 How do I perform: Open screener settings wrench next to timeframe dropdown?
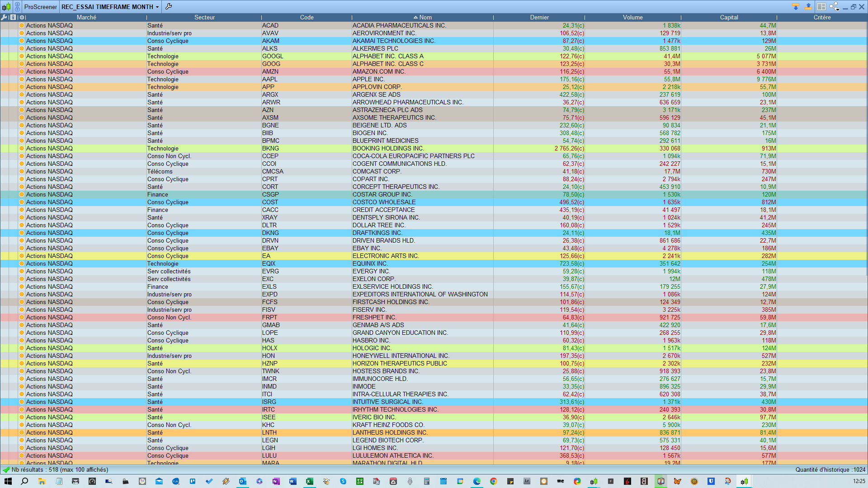coord(169,7)
